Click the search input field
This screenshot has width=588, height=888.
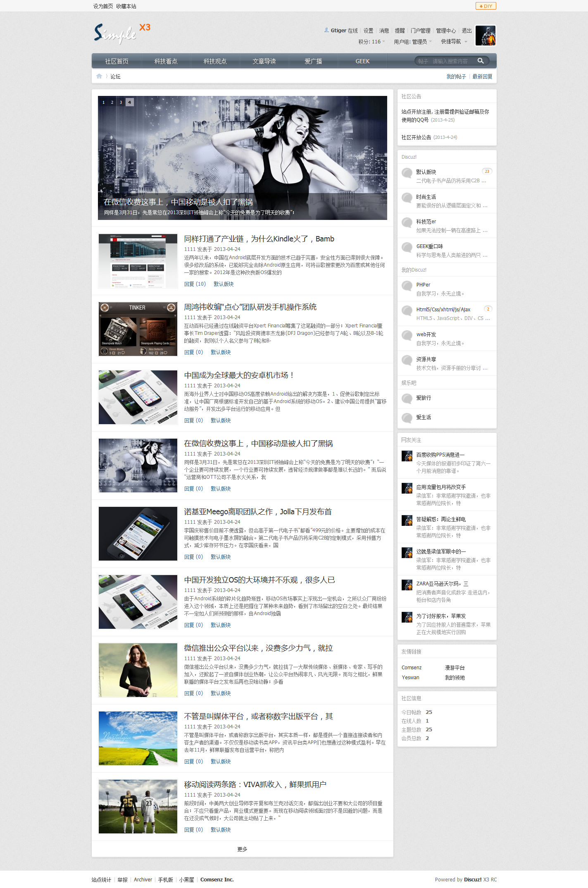[452, 61]
